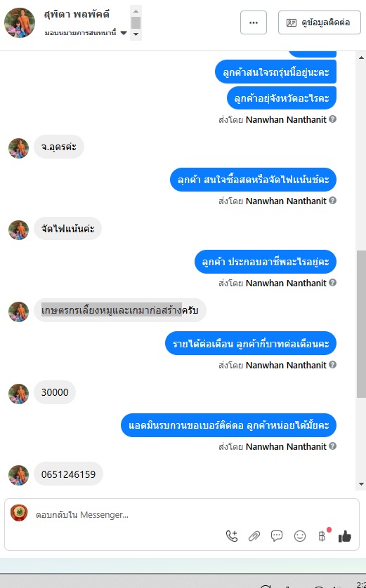
Task: Click ดูข้อมูลติดต่อ contact info button
Action: [320, 22]
